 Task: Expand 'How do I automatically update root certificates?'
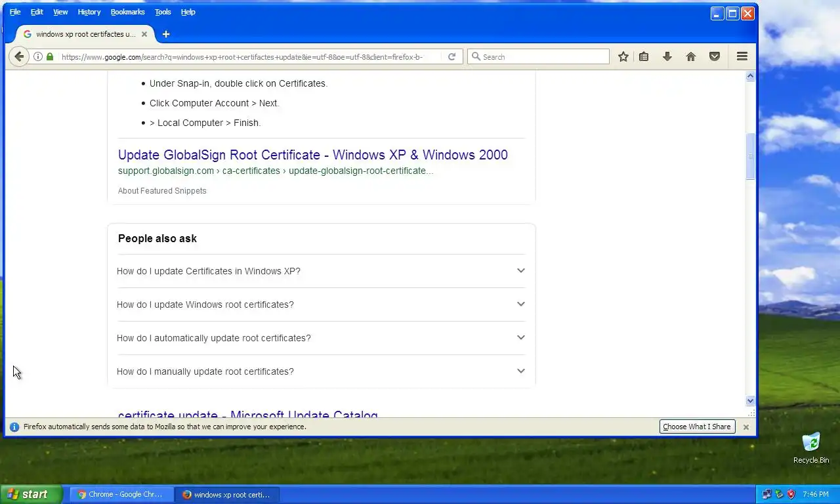click(322, 338)
